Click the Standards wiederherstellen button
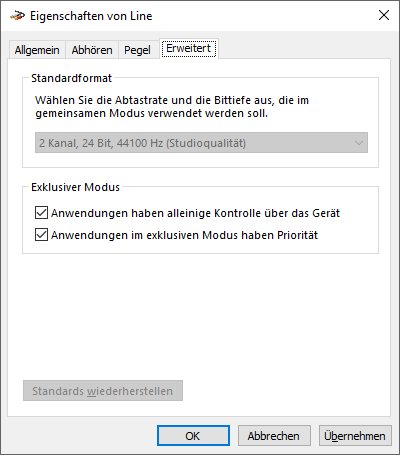The image size is (400, 455). (x=103, y=391)
